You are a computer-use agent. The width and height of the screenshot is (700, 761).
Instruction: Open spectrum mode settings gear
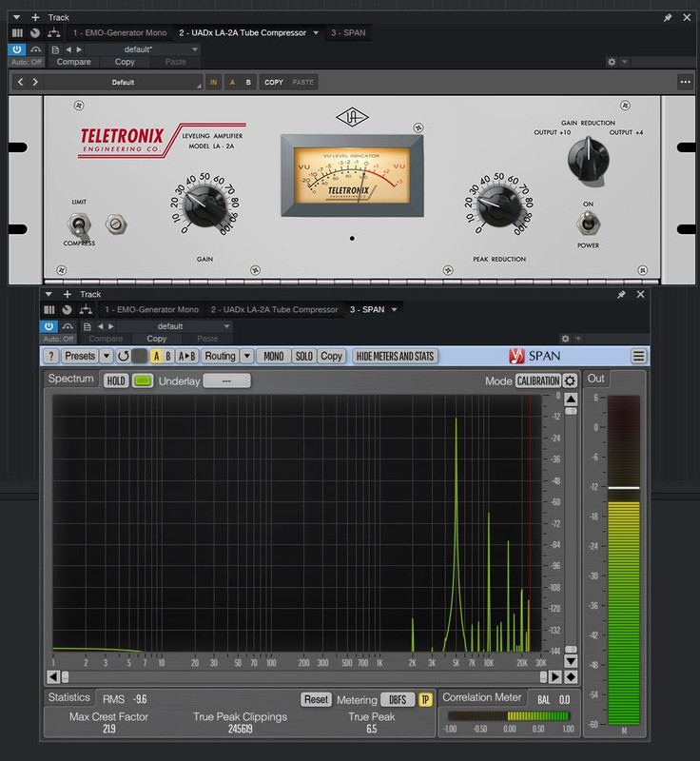570,381
